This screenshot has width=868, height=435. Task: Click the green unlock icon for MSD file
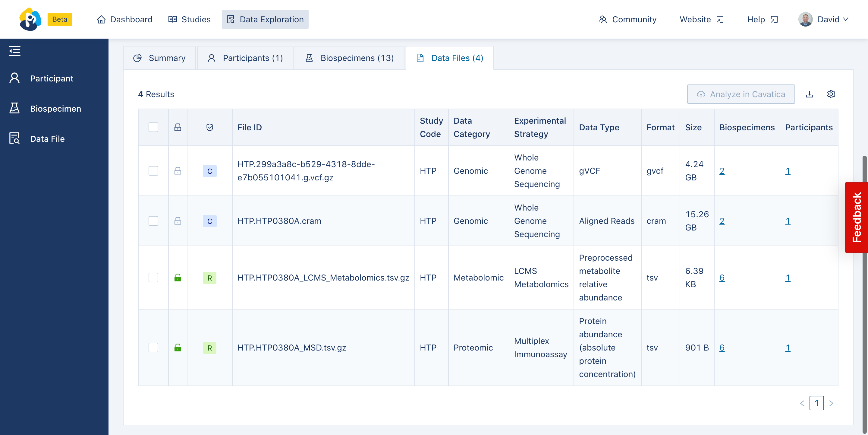point(178,347)
